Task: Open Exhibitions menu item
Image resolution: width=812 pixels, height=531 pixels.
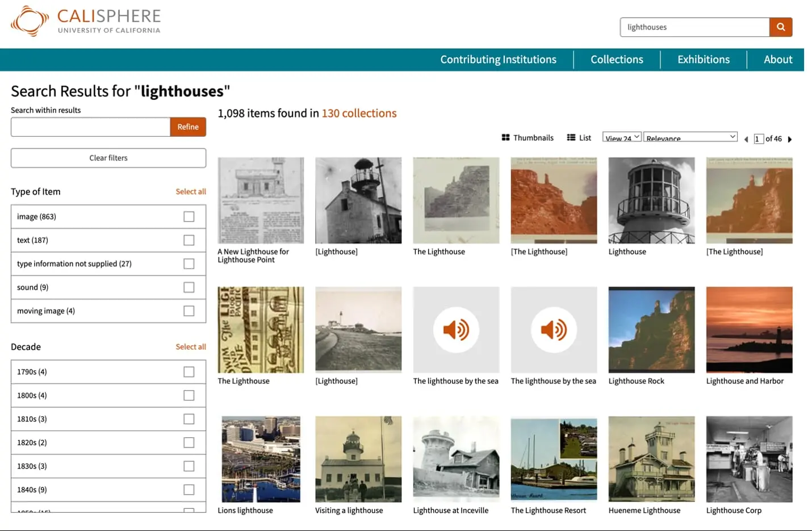Action: click(704, 60)
